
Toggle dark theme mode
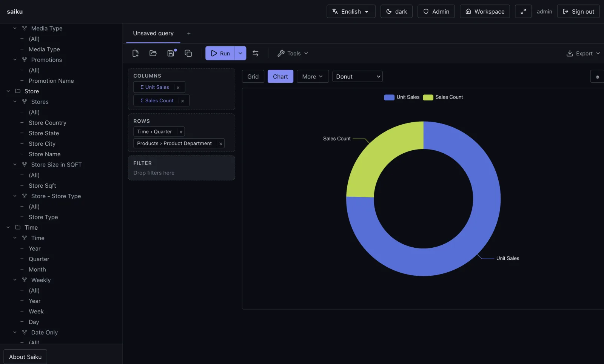pos(396,11)
